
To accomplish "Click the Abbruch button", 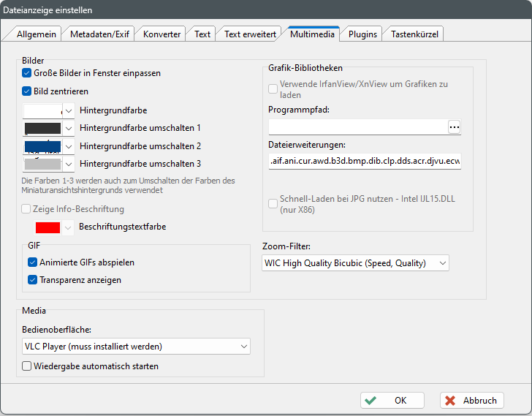I will pyautogui.click(x=472, y=401).
